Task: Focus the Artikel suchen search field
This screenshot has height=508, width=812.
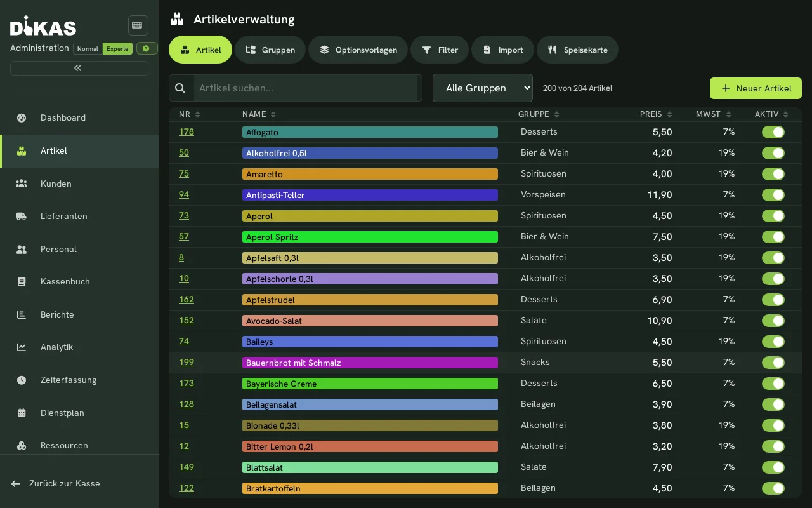Action: click(305, 88)
